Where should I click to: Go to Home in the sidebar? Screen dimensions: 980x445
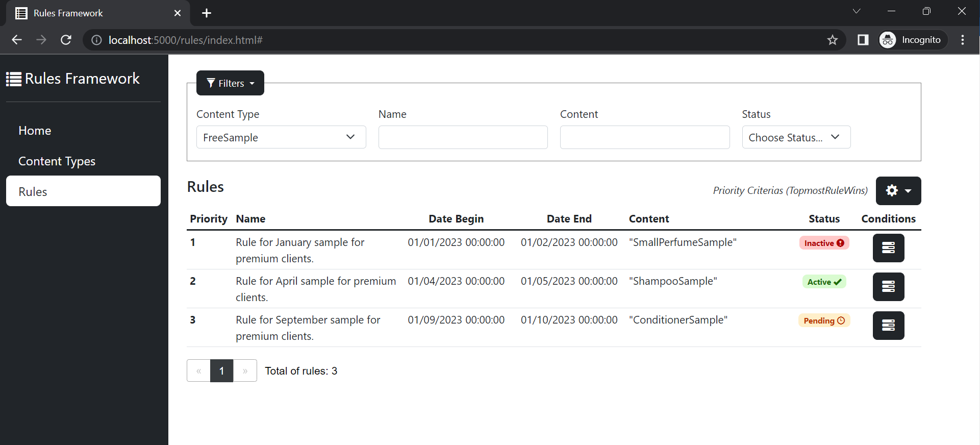(x=83, y=131)
